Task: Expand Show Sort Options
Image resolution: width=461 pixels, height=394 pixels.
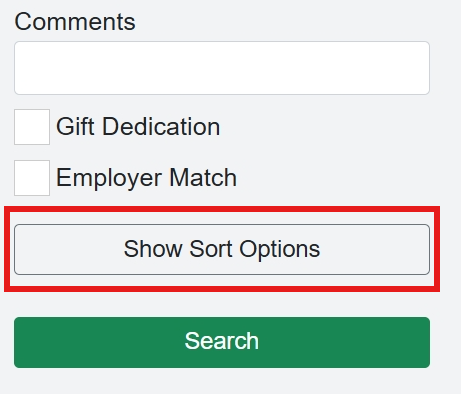Action: click(x=222, y=249)
